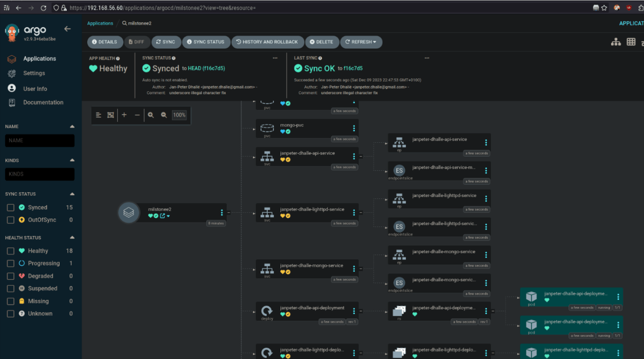The image size is (644, 359).
Task: Click ES icon of janpeter-dhalle-api-service endpointslice
Action: pos(399,170)
